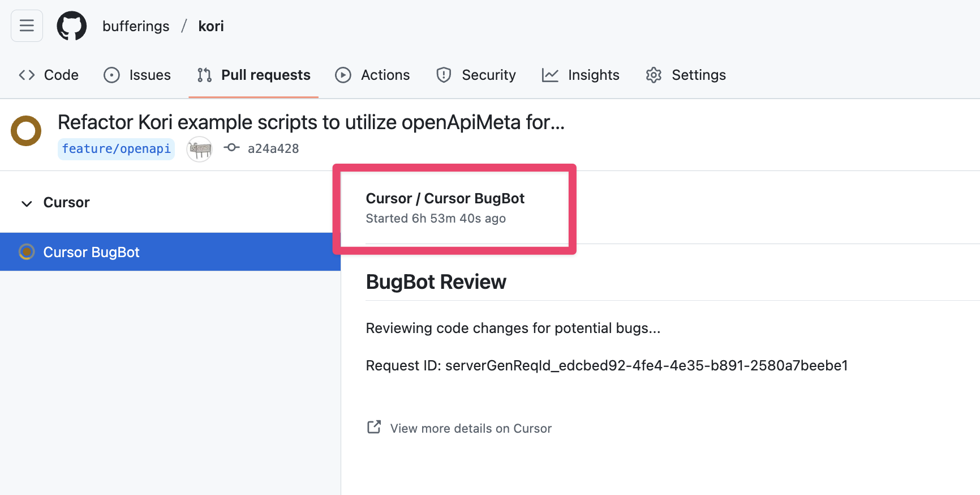The image size is (980, 495).
Task: Open the bufferings owner profile link
Action: [136, 26]
